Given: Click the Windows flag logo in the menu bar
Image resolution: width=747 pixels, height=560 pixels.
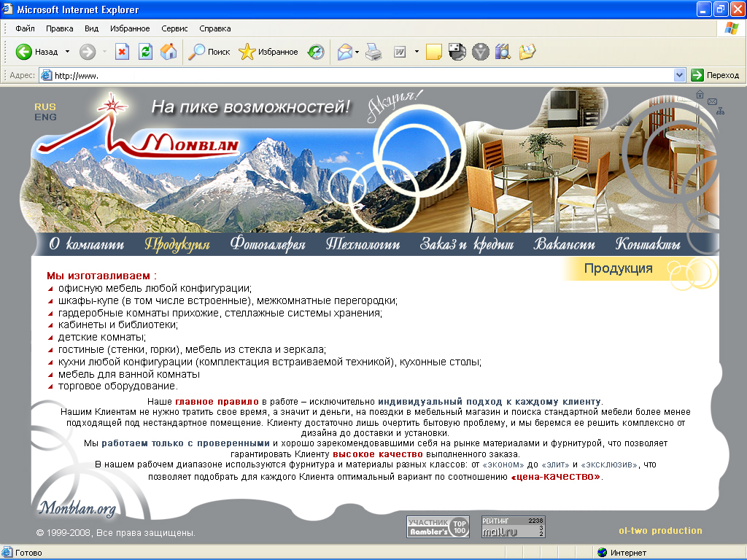Looking at the screenshot, I should [731, 28].
